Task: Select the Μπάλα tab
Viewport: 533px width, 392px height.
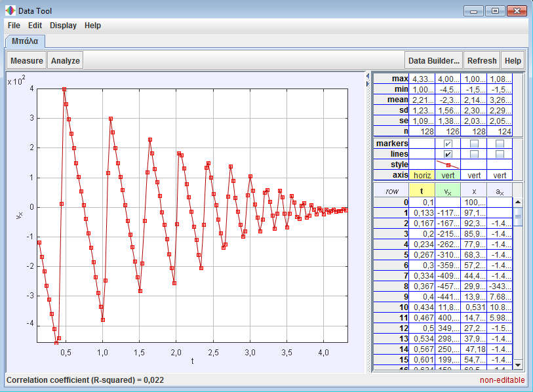Action: tap(25, 41)
